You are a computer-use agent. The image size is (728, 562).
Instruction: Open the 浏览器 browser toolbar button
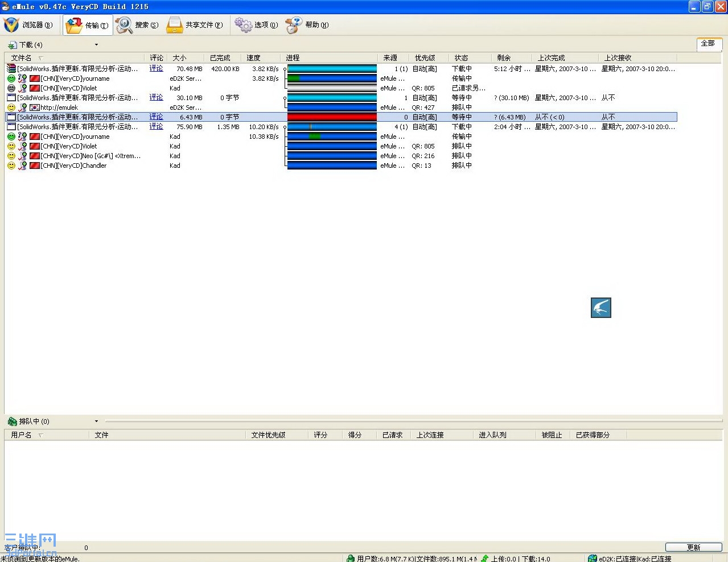[28, 25]
